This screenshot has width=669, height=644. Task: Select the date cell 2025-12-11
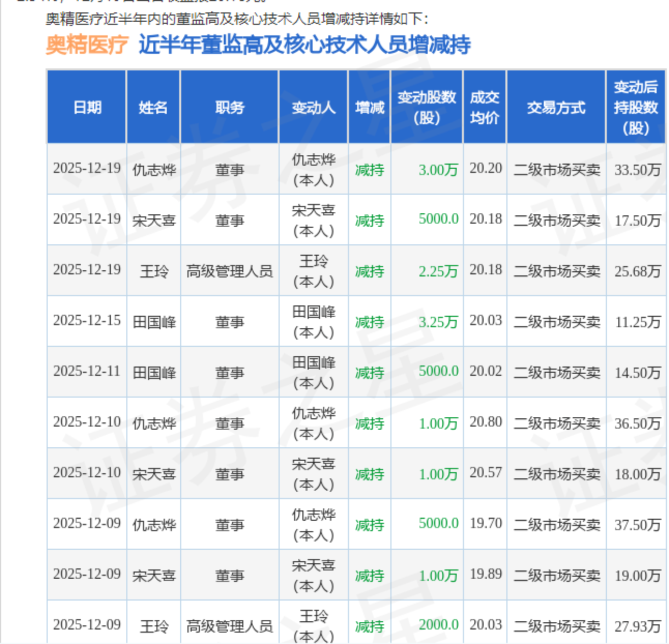pyautogui.click(x=87, y=371)
